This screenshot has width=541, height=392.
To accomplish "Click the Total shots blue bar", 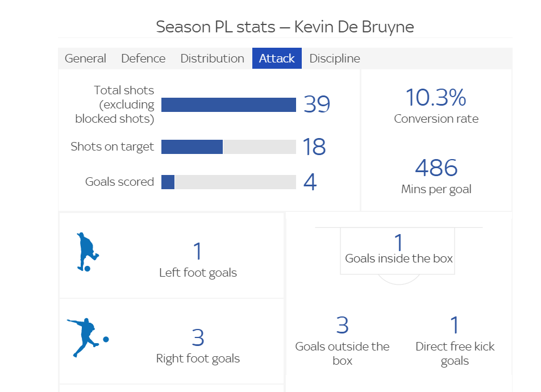I will pyautogui.click(x=228, y=105).
